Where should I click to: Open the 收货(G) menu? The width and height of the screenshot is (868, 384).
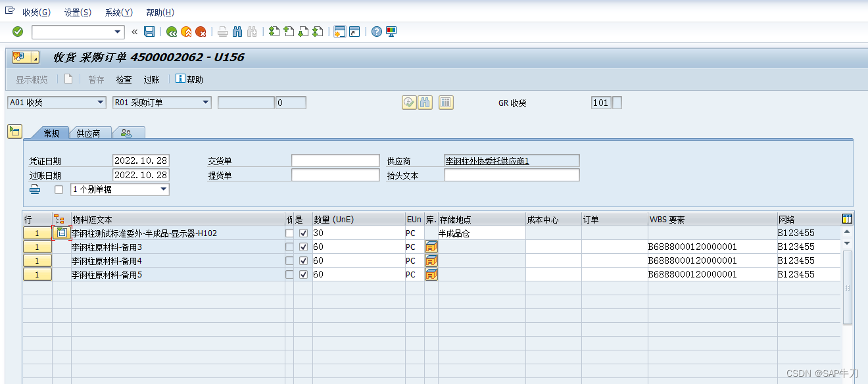(x=36, y=12)
